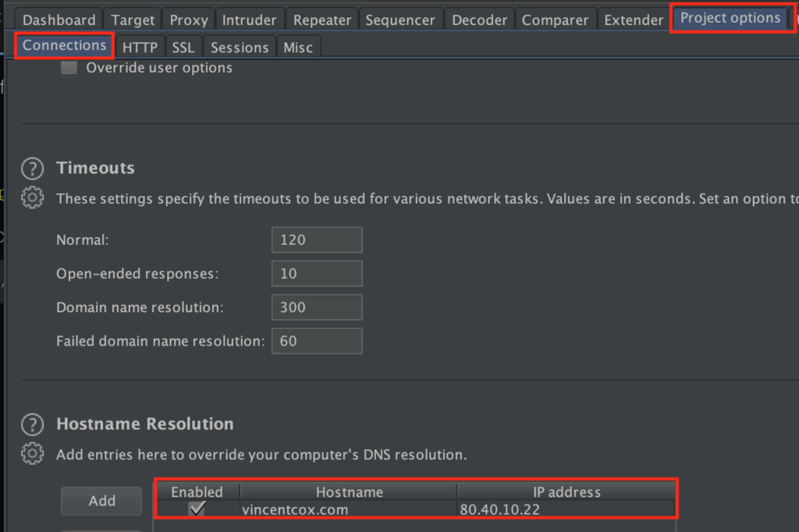Select the Failed domain name resolution field
This screenshot has width=799, height=532.
pyautogui.click(x=317, y=341)
